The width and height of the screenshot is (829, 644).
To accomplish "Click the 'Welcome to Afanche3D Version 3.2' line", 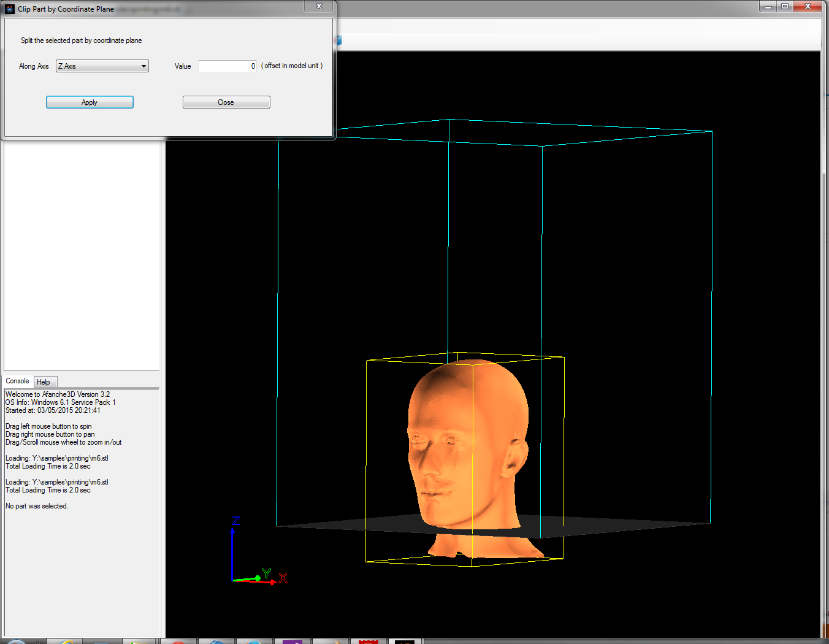I will pos(58,394).
